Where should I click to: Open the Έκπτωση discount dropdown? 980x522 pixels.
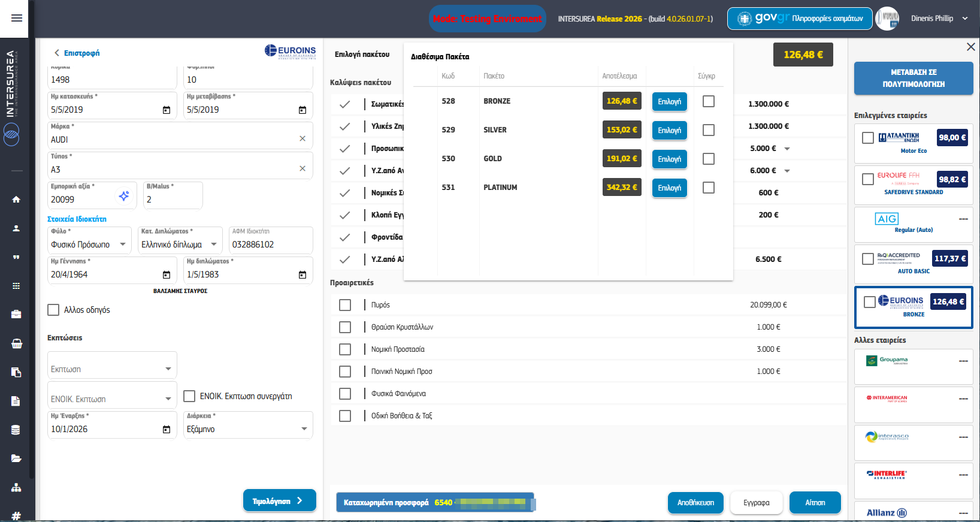(168, 369)
